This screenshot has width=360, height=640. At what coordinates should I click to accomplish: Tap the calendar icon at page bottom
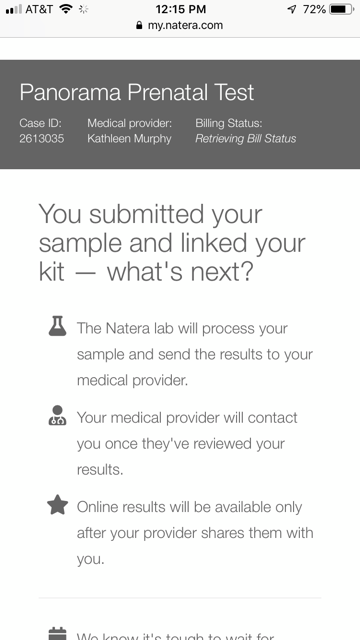point(57,633)
